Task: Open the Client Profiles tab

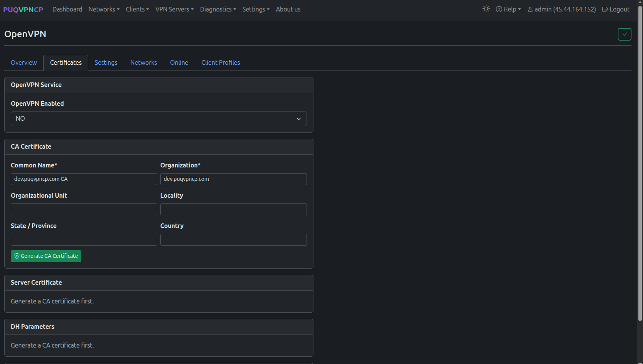Action: [221, 62]
